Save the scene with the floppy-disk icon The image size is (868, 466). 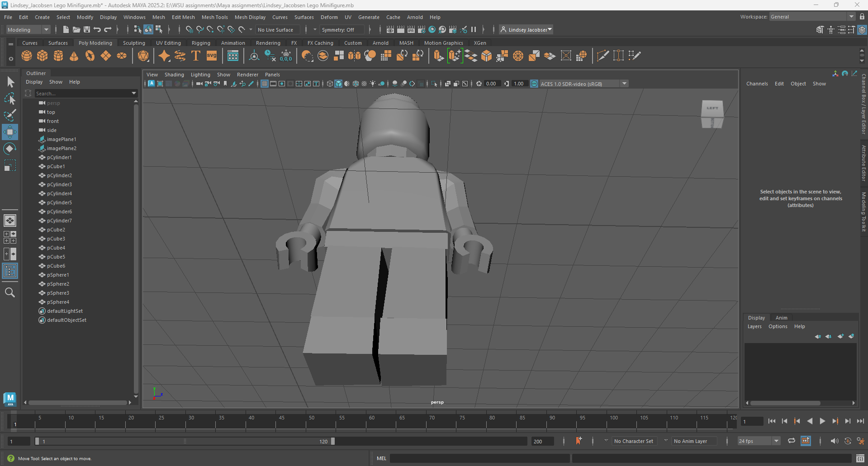click(87, 30)
